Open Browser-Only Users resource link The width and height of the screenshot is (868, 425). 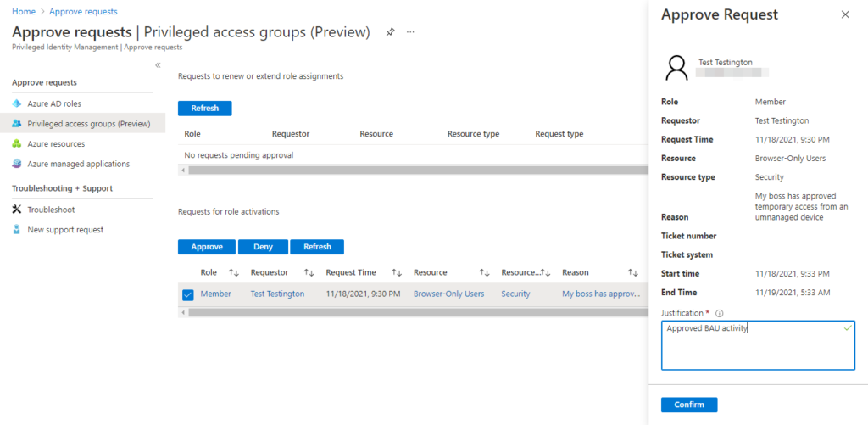[449, 294]
